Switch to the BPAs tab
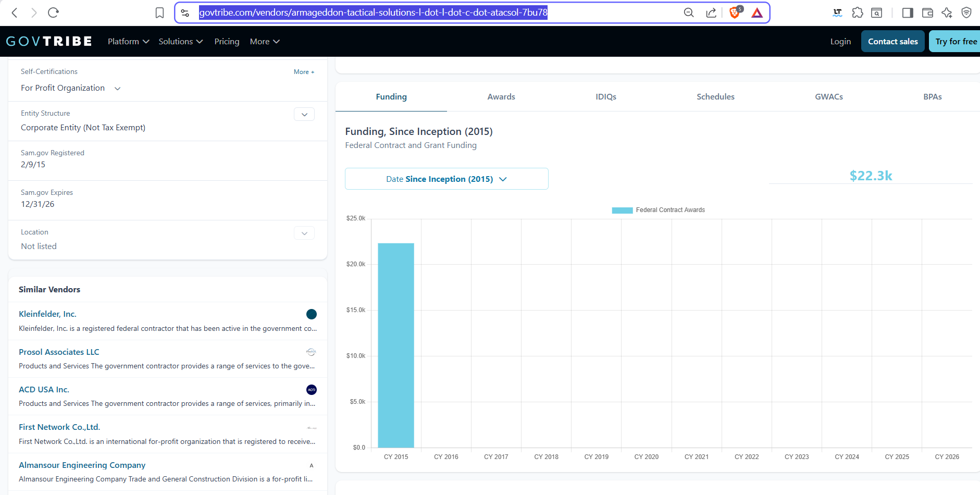The height and width of the screenshot is (495, 980). 933,96
